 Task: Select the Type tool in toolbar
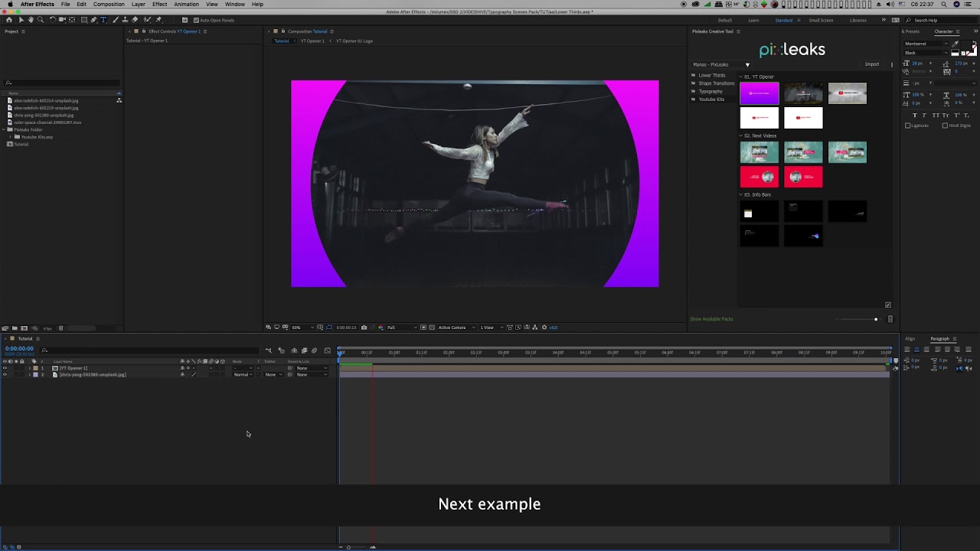(x=103, y=20)
